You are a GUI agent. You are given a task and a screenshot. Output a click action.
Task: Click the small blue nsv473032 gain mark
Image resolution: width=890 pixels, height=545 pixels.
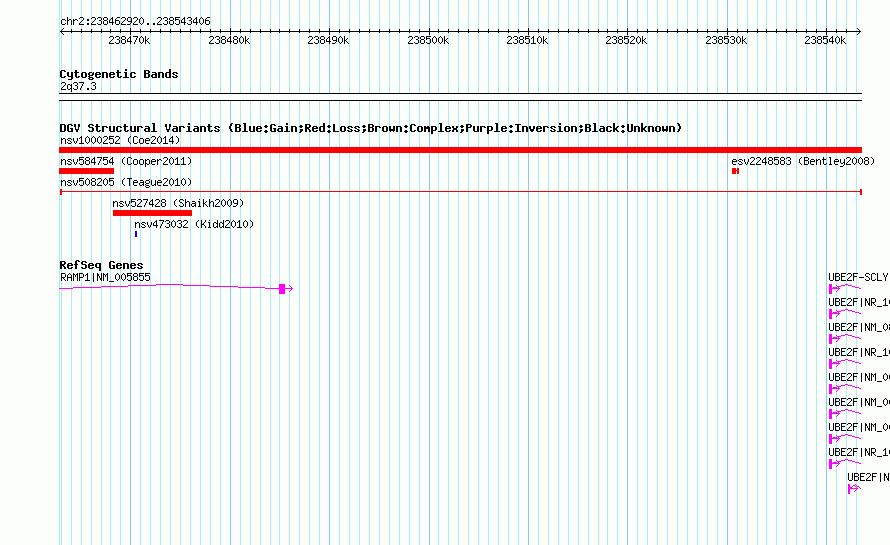pos(136,234)
